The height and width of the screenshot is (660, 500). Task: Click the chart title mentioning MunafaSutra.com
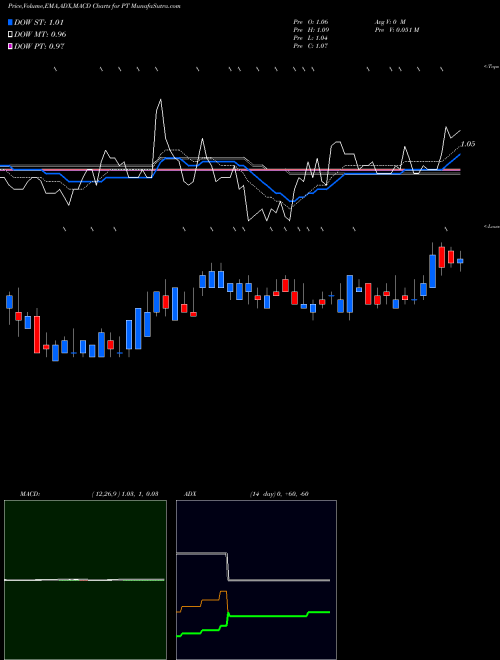pos(94,7)
